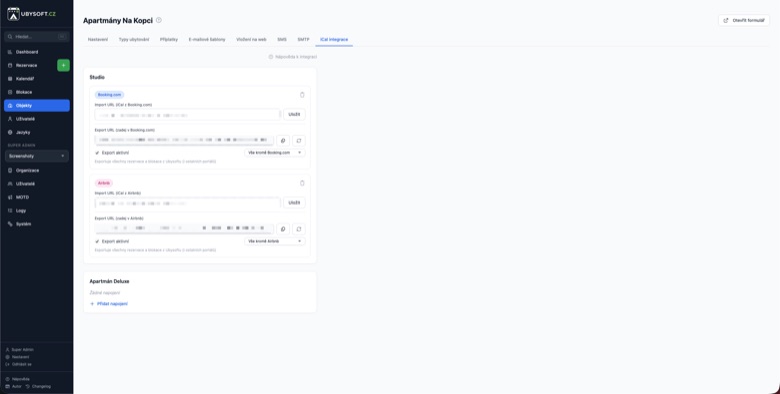Screen dimensions: 780x394
Task: Regenerate the Airbnb export URL
Action: coord(298,229)
